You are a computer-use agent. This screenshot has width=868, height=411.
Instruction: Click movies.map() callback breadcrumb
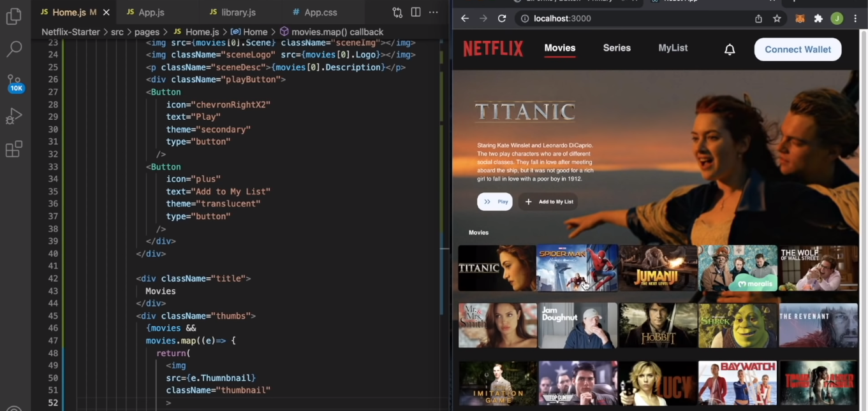(x=332, y=32)
